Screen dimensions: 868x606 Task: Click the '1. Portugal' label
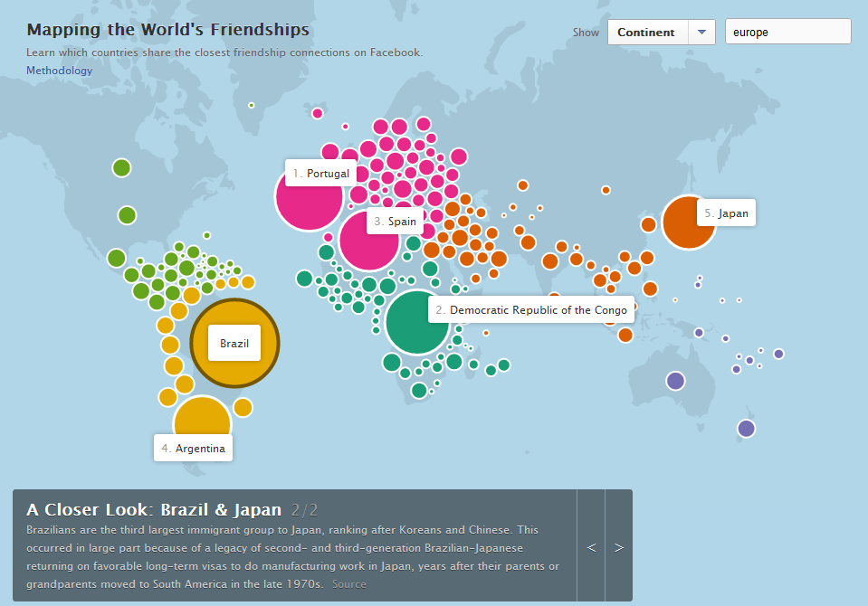click(x=321, y=174)
